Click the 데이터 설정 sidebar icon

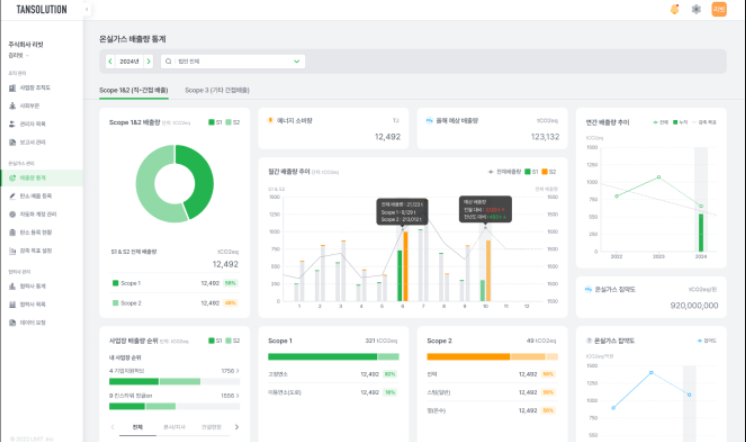pos(12,322)
